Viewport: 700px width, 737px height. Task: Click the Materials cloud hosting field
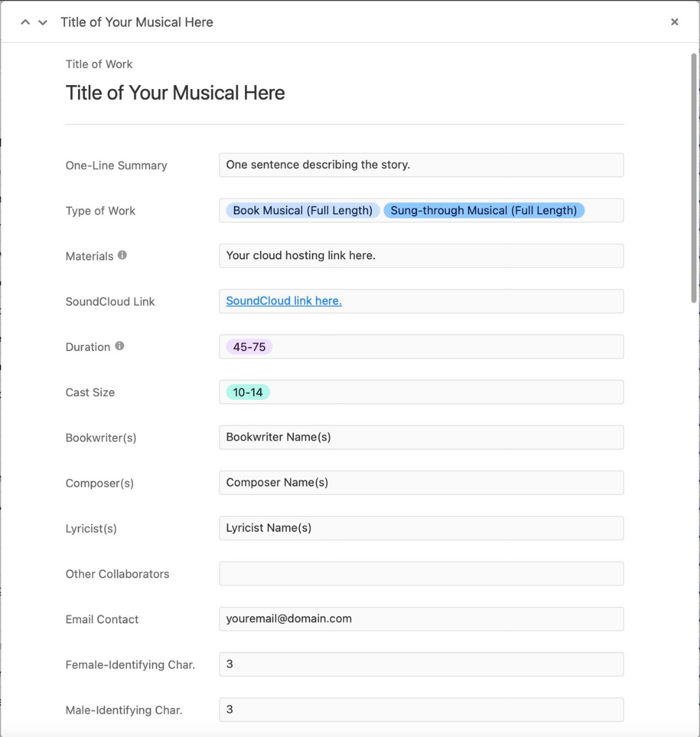coord(421,256)
